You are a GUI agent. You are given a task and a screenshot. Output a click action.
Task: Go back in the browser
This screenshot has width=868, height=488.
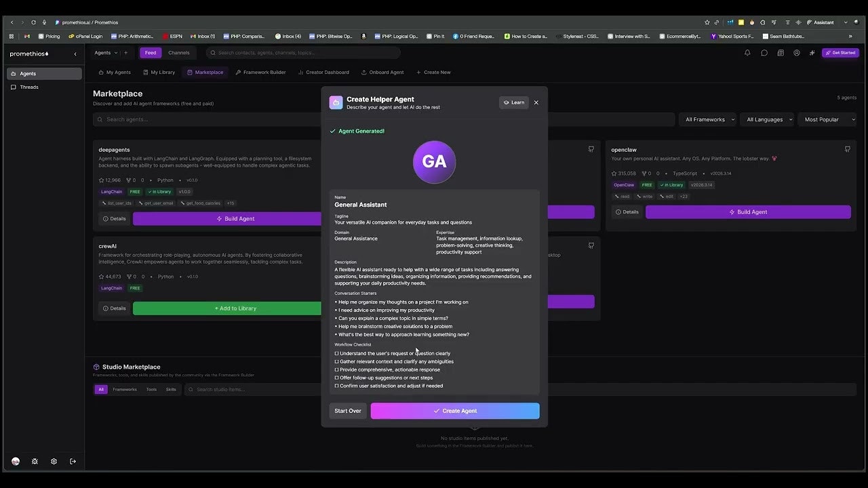(x=12, y=22)
